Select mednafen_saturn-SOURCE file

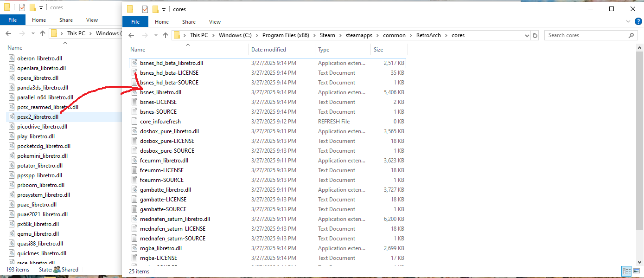(172, 239)
